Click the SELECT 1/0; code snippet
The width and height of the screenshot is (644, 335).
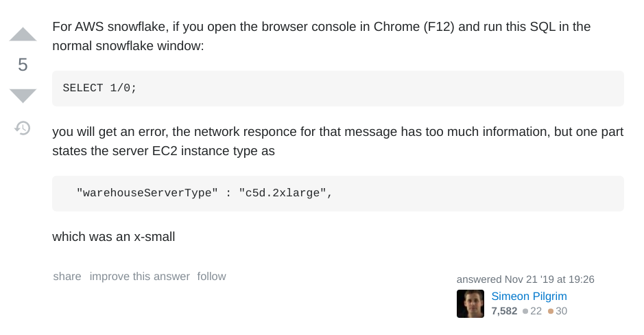pyautogui.click(x=100, y=88)
